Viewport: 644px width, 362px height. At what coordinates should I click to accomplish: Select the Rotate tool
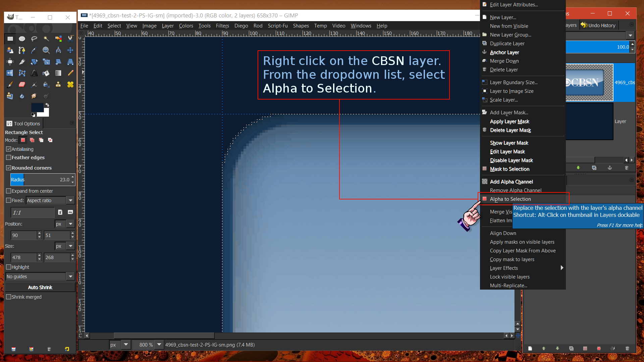(34, 62)
